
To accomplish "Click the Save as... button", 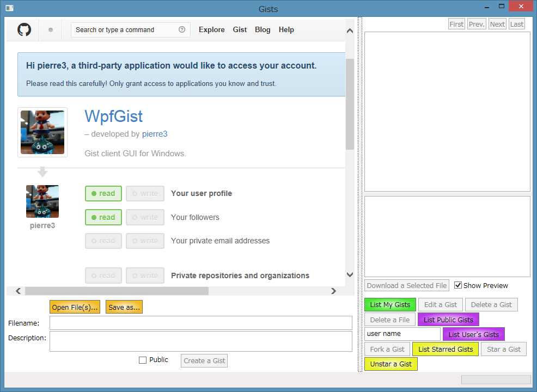I will click(124, 307).
